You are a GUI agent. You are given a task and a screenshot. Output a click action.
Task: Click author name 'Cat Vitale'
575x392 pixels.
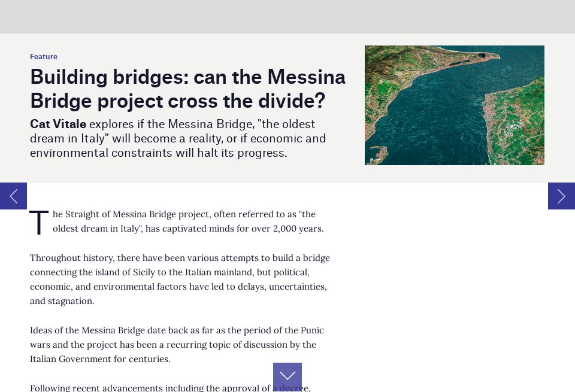coord(57,124)
